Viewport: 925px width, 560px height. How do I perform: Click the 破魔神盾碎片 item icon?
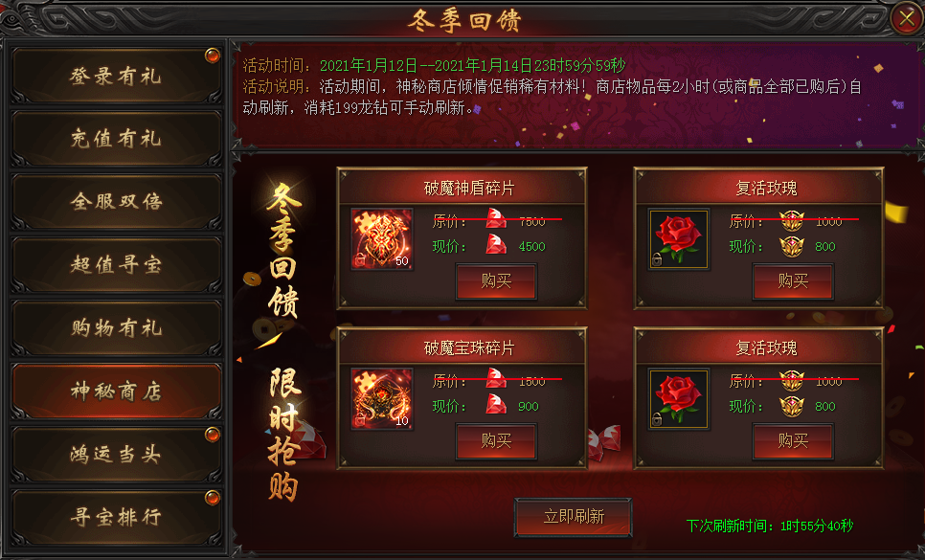coord(382,238)
